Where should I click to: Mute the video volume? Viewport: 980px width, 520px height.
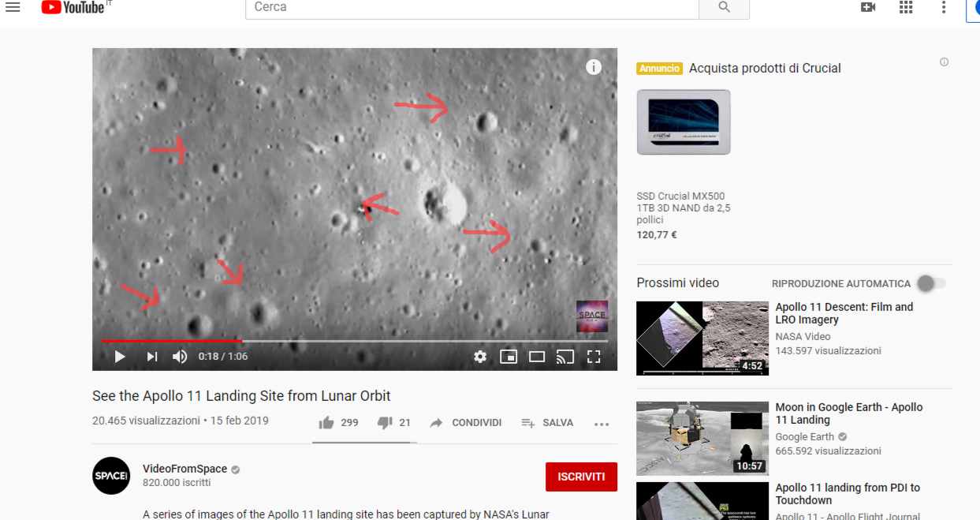180,357
